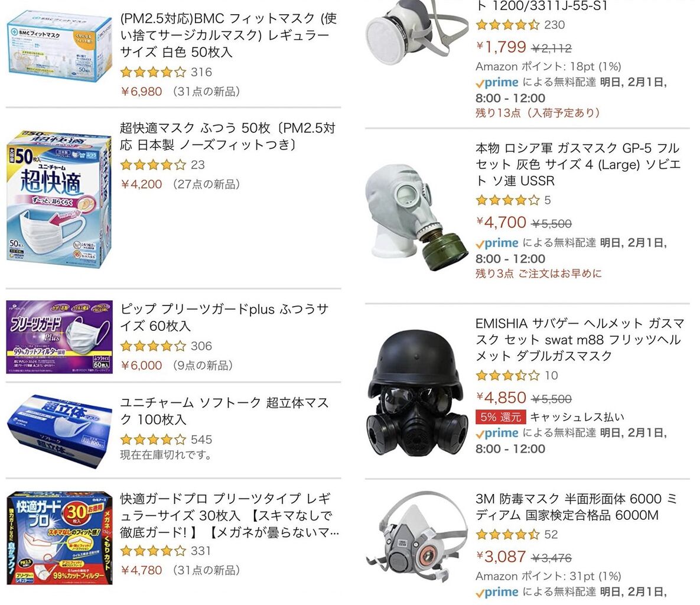Open the 超立体マスク blue box image
700x605 pixels.
[59, 431]
